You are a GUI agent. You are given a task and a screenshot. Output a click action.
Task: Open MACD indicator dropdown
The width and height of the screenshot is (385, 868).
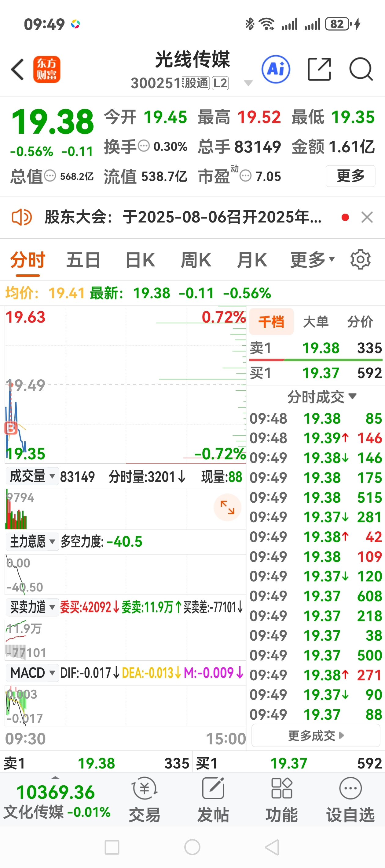point(32,673)
